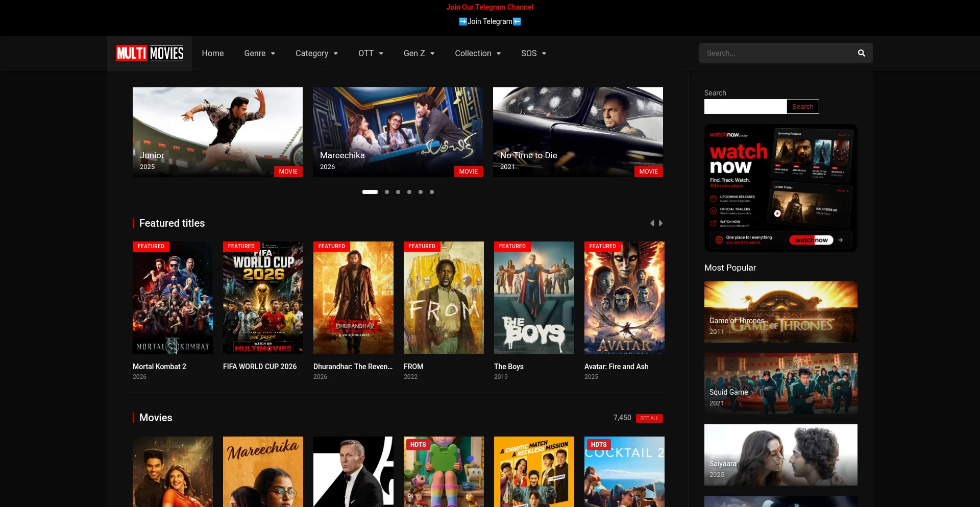Click the Join Telegram link
The image size is (980, 507).
tap(490, 21)
